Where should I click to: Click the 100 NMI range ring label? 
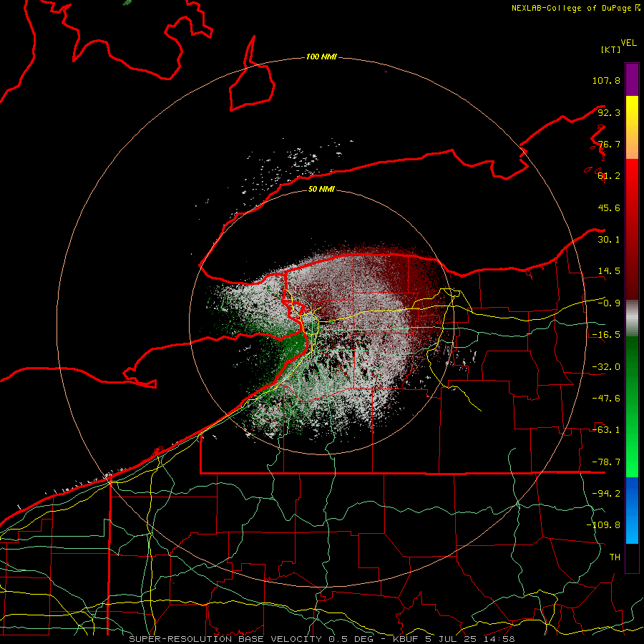click(321, 57)
